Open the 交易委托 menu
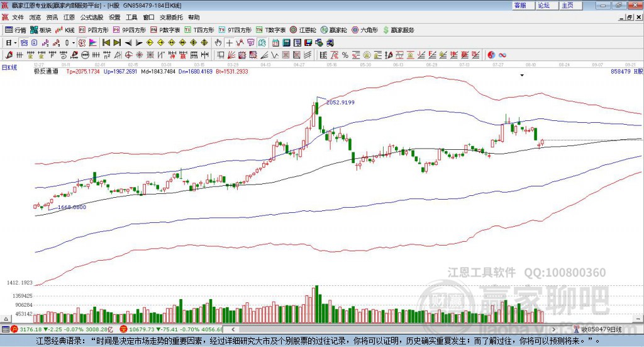 [x=171, y=17]
